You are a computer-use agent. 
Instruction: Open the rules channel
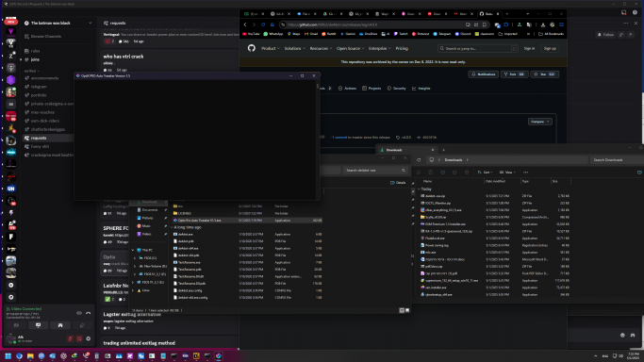pyautogui.click(x=35, y=51)
